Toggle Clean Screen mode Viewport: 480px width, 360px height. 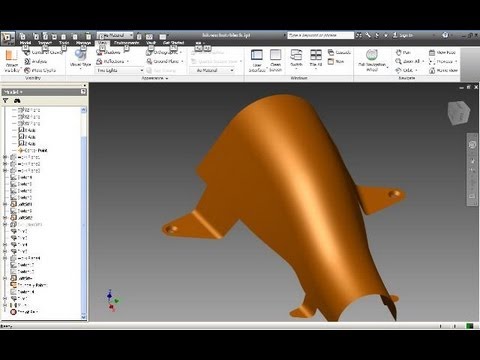point(276,60)
